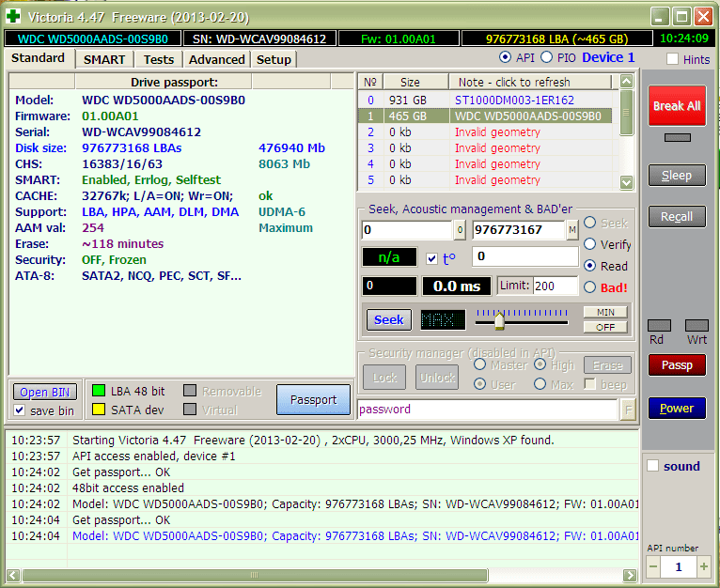Select drive row 5 Invalid geometry
Screen dimensions: 720x588
pos(485,180)
